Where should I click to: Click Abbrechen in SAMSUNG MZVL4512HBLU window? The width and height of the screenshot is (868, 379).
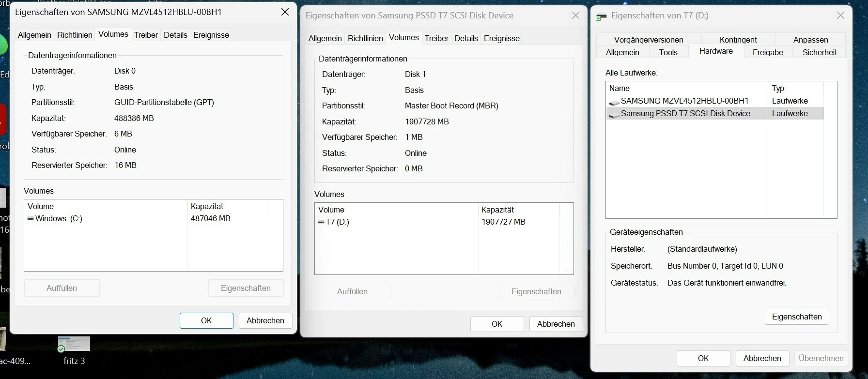(265, 320)
